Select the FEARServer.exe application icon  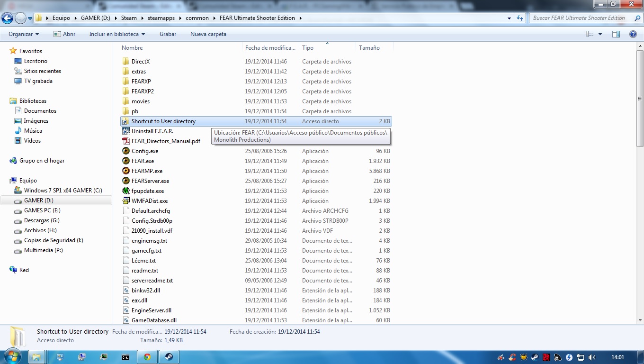[125, 181]
